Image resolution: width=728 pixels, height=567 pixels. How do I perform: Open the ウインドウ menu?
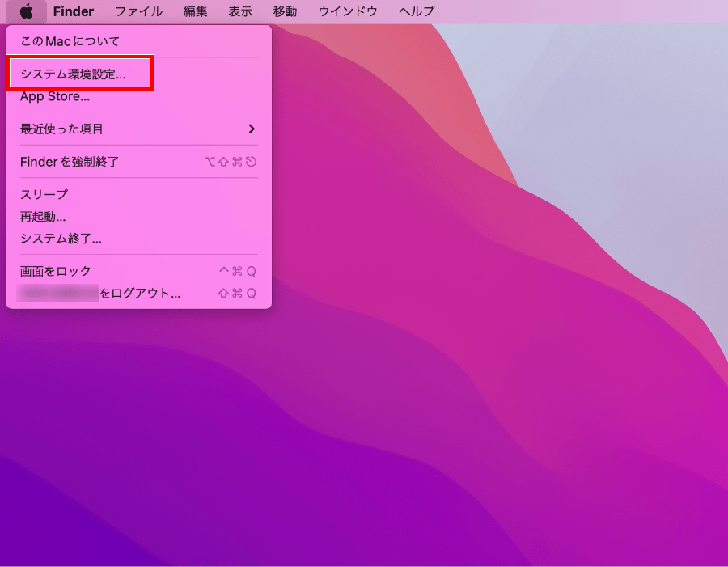click(348, 11)
